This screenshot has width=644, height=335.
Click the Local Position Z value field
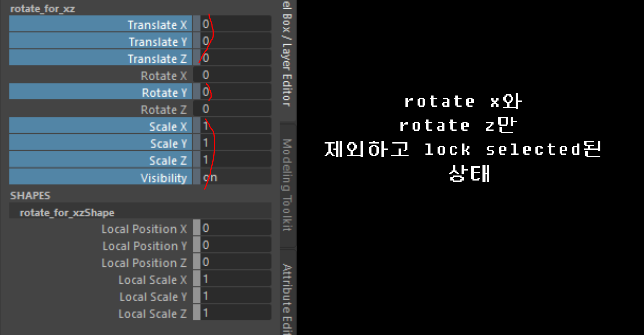(236, 262)
